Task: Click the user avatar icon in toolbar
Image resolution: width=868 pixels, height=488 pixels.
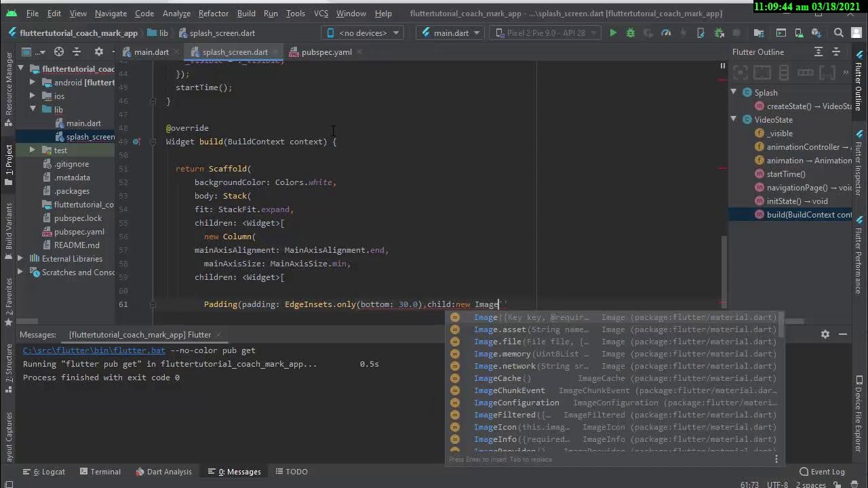Action: point(856,33)
